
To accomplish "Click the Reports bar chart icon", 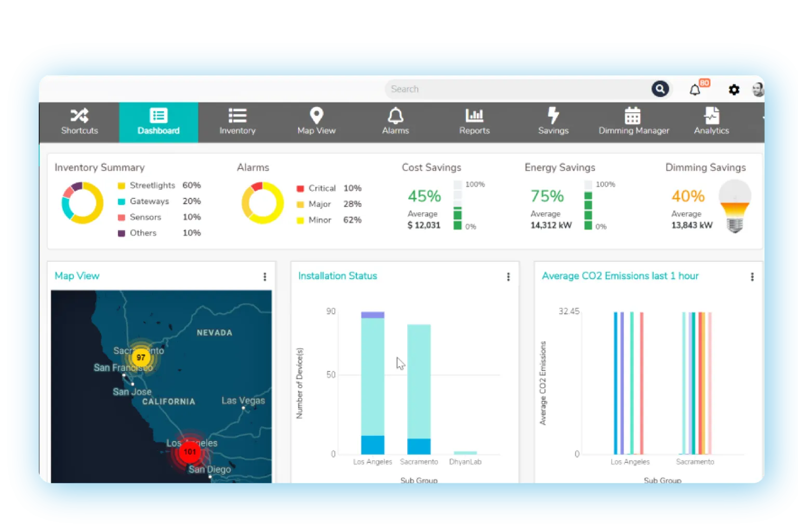I will click(474, 115).
